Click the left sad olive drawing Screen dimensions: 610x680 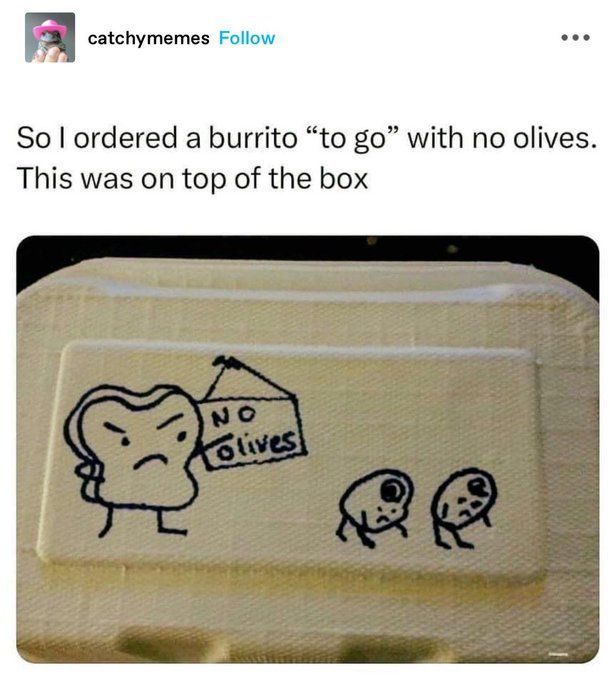point(374,507)
